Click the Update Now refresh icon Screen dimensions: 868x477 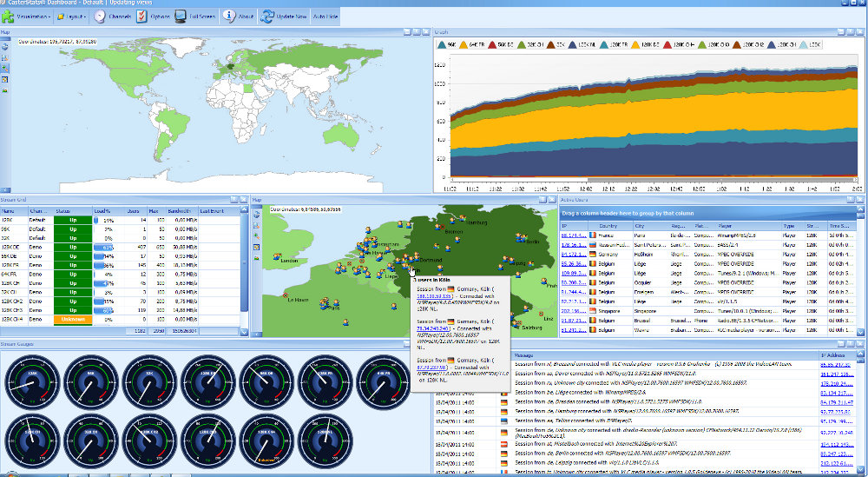pos(267,16)
